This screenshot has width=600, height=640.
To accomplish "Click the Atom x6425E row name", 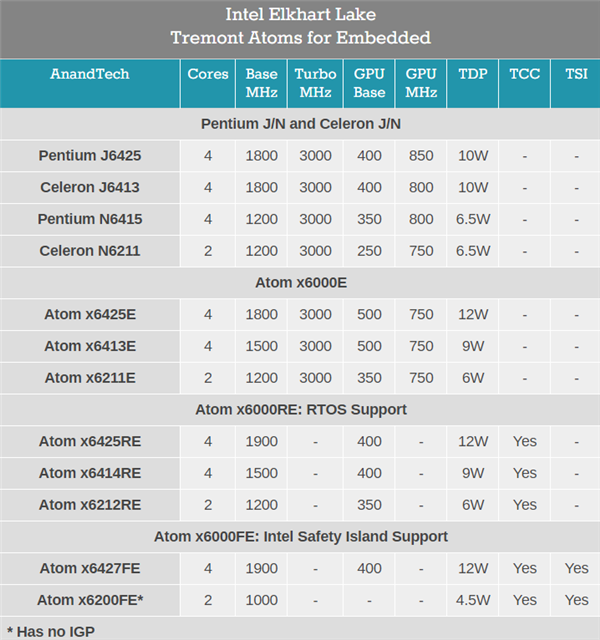I will pyautogui.click(x=90, y=314).
